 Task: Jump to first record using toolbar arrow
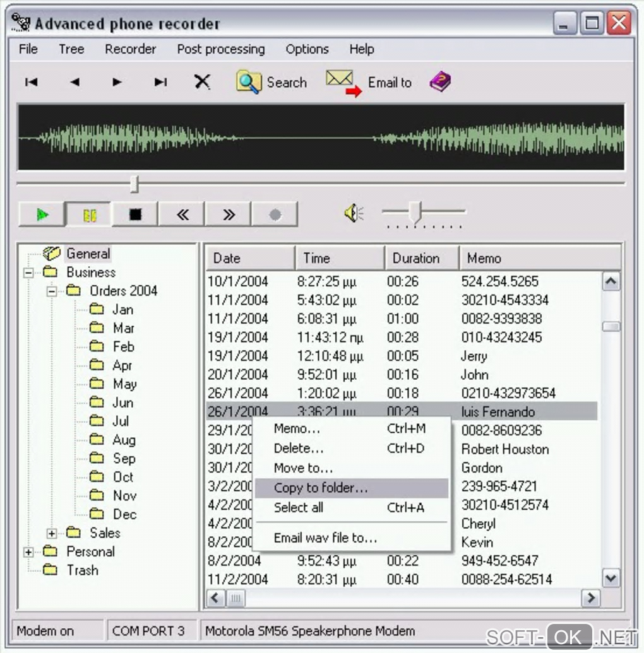pos(31,82)
